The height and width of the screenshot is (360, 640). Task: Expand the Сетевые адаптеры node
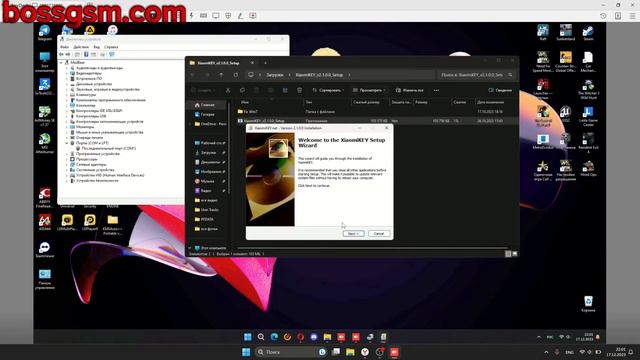(x=67, y=164)
